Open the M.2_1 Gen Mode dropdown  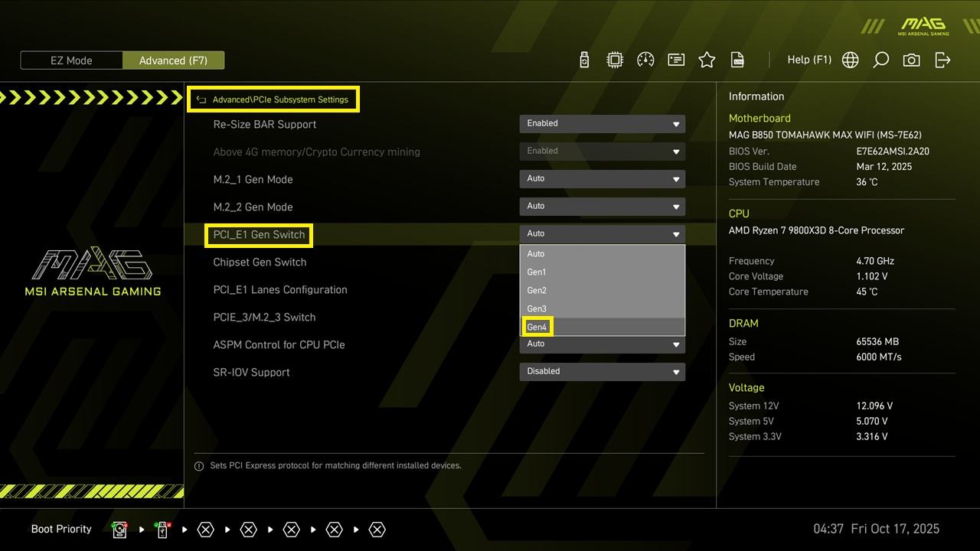pos(602,179)
